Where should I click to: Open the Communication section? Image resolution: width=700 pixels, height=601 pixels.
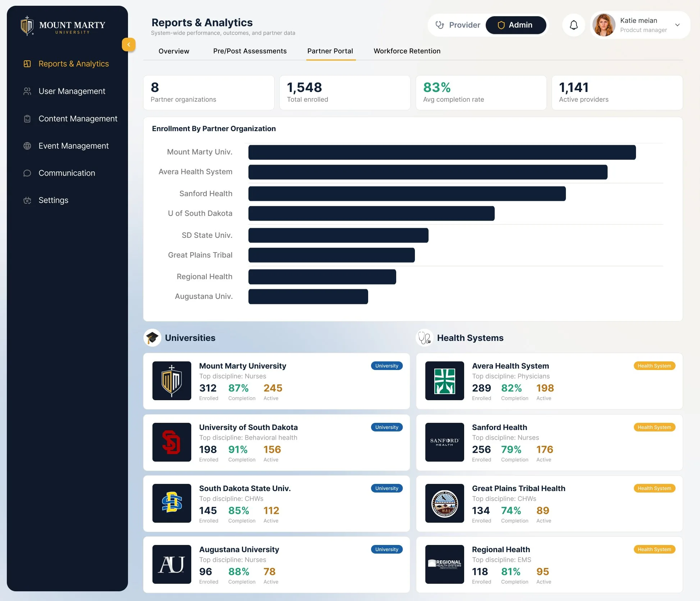tap(67, 173)
